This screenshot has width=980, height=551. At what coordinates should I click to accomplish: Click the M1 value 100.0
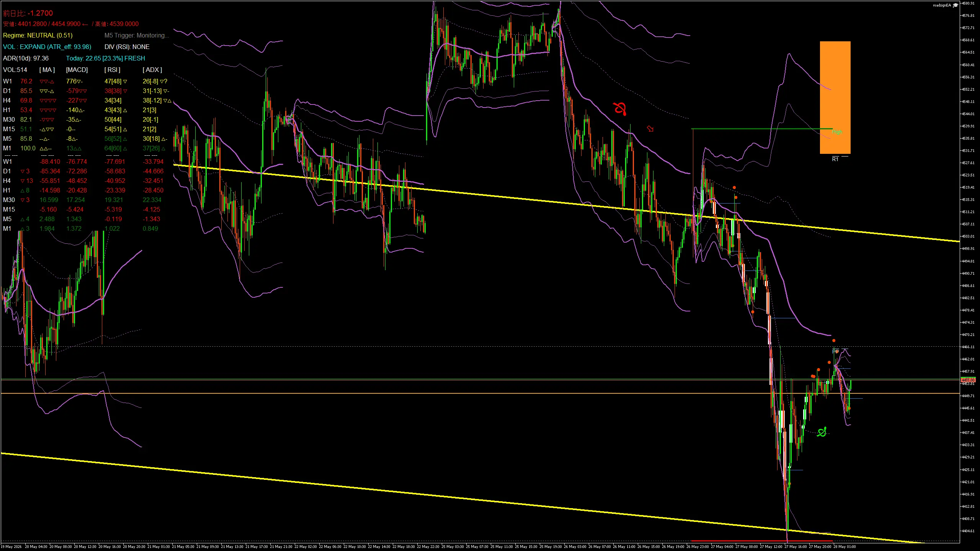(28, 148)
